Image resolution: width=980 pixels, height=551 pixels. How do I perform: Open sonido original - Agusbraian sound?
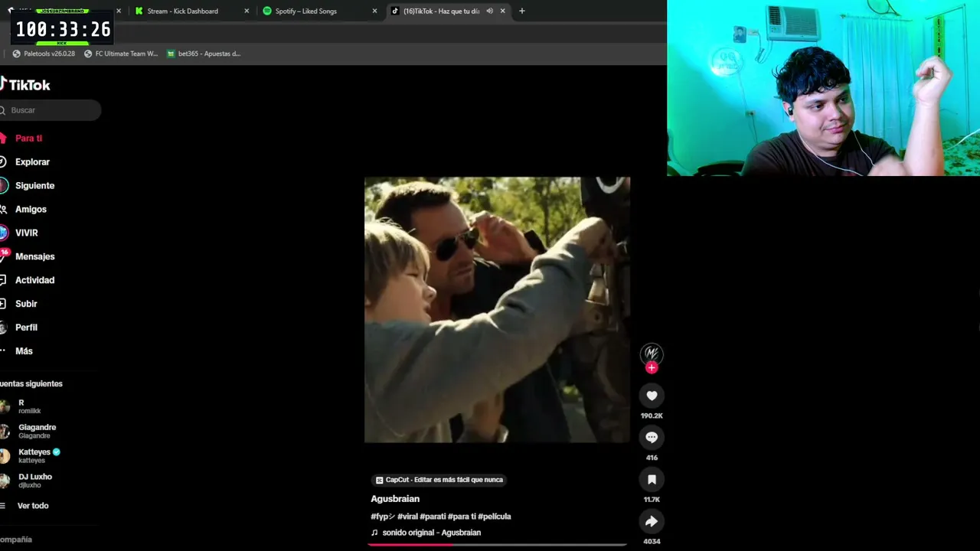426,533
